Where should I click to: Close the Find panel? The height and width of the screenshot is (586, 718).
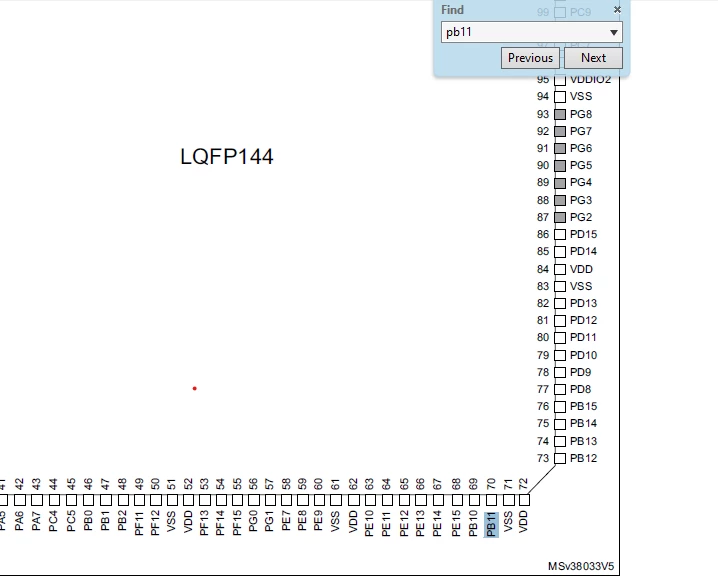click(x=617, y=10)
